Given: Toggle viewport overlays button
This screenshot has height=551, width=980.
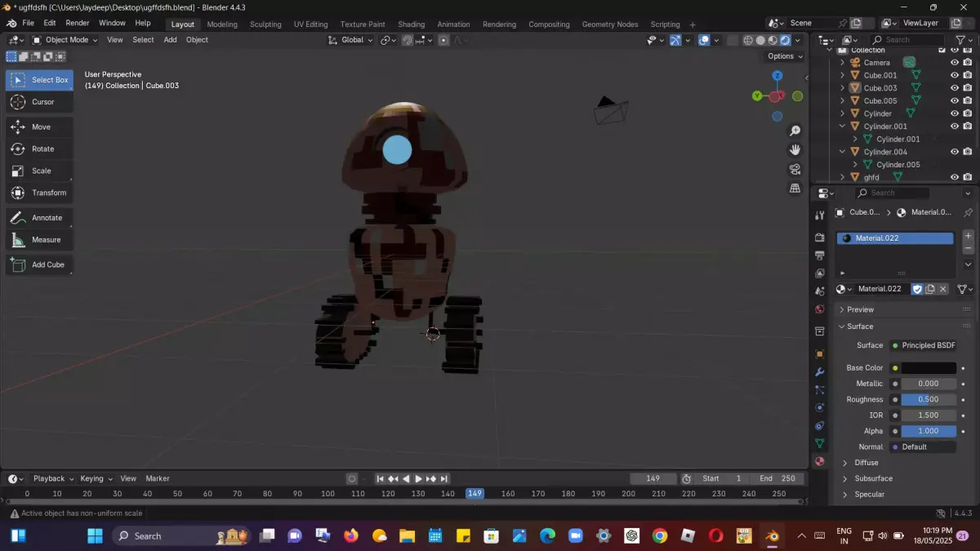Looking at the screenshot, I should (x=704, y=40).
